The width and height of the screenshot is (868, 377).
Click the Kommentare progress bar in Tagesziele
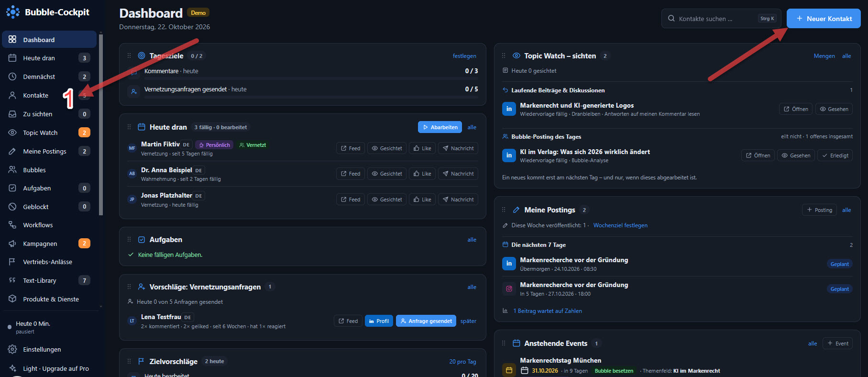[x=311, y=78]
